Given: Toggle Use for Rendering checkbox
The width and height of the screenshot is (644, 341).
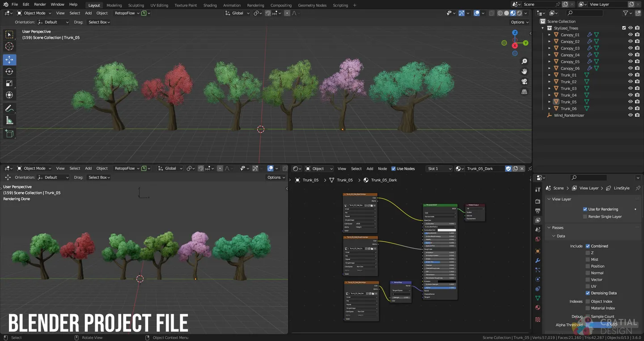Looking at the screenshot, I should pyautogui.click(x=585, y=209).
